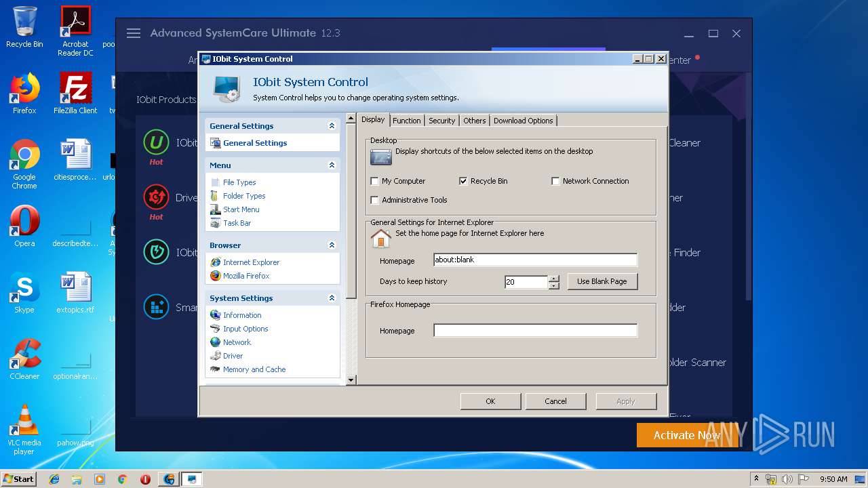Open Input Options settings
The image size is (868, 488).
point(245,329)
